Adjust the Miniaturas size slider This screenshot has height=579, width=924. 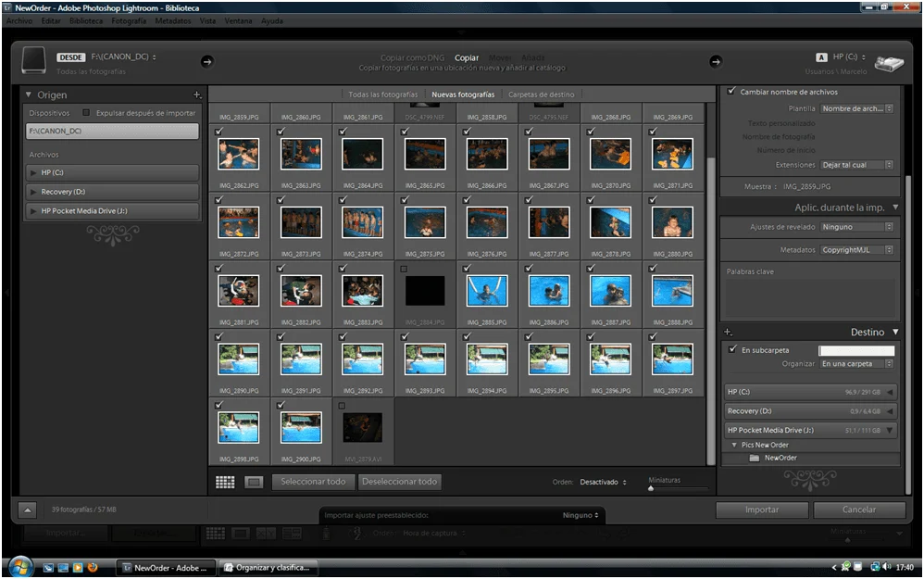[x=651, y=488]
